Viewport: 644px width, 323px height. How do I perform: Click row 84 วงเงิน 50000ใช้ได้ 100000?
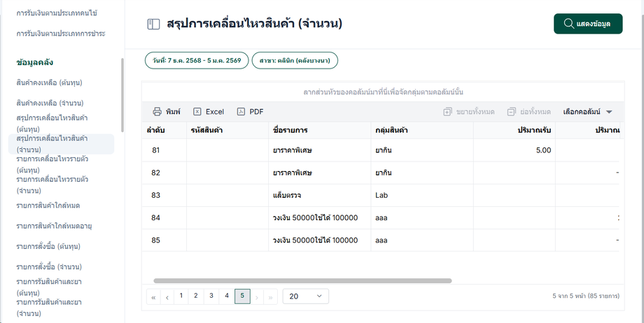click(x=316, y=218)
